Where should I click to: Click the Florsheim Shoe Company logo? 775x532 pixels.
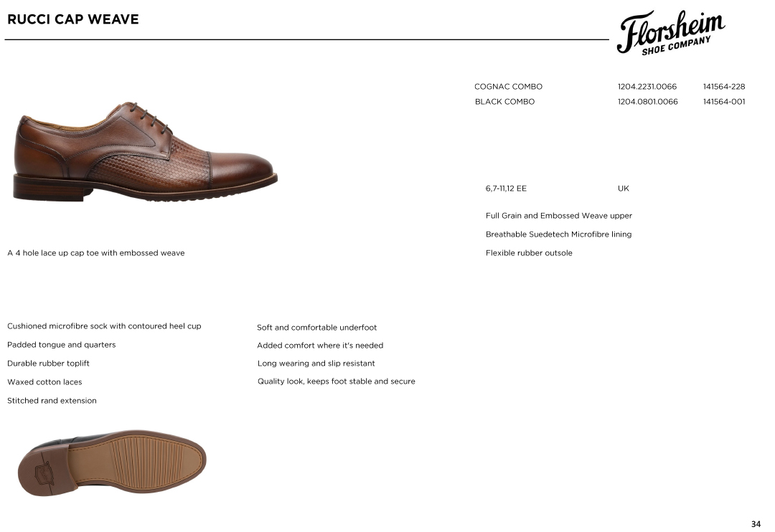click(x=671, y=32)
